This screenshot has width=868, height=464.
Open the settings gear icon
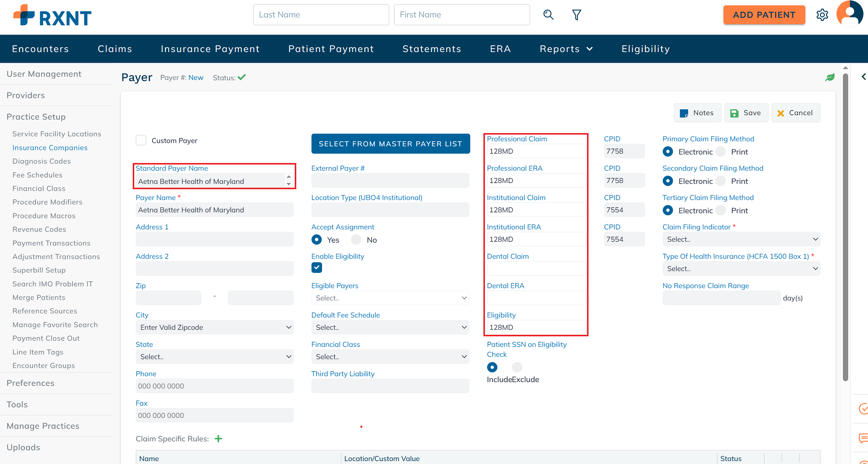822,15
